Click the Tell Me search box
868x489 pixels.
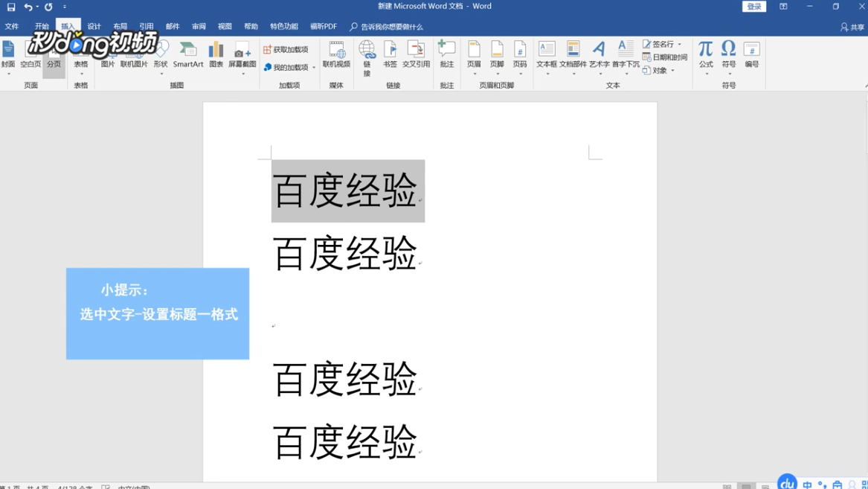(x=386, y=27)
